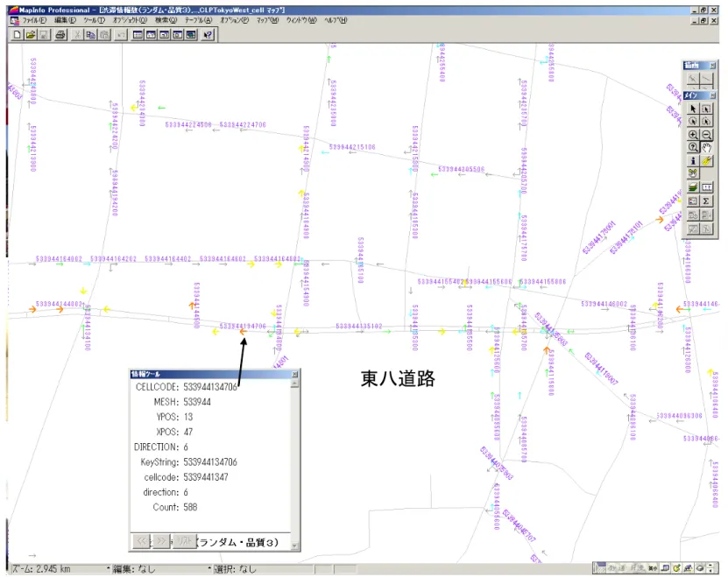Viewport: 728px width, 577px height.
Task: Click the << previous record button
Action: [x=142, y=541]
